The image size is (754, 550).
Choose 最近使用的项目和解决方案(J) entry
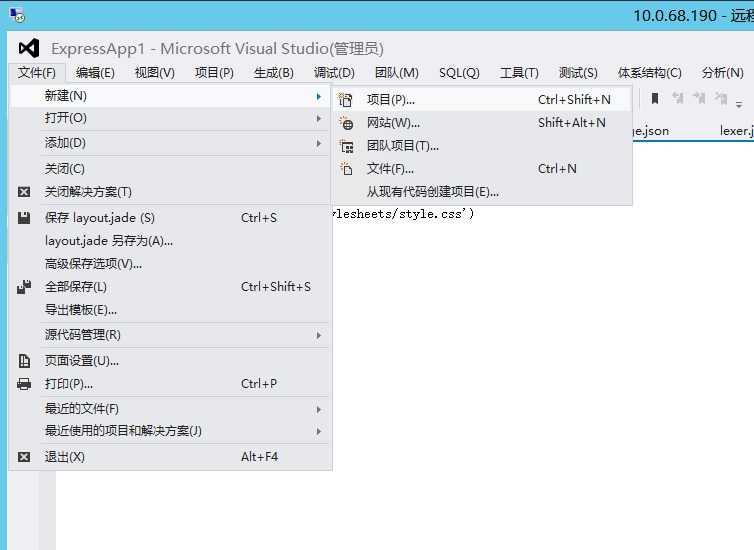(171, 431)
